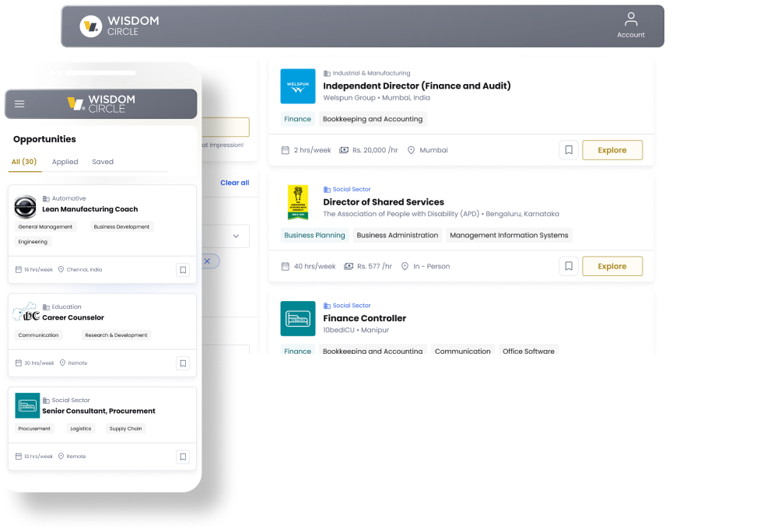Click the Engineering tag
The height and width of the screenshot is (532, 778).
tap(33, 242)
